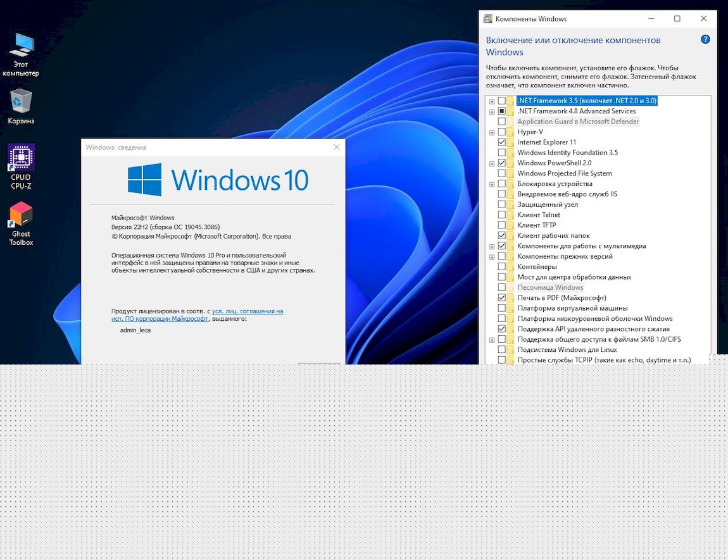
Task: Select the Песочница Windows row
Action: point(550,288)
